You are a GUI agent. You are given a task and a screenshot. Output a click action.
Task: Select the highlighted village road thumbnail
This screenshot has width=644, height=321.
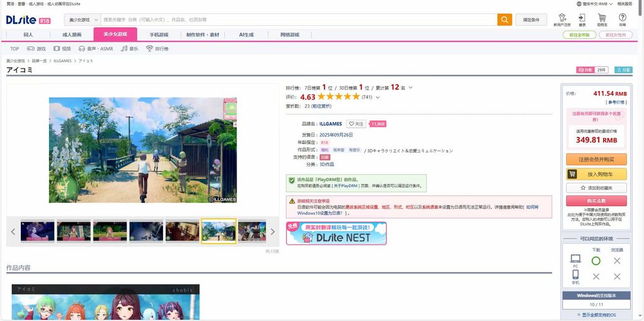[x=218, y=231]
